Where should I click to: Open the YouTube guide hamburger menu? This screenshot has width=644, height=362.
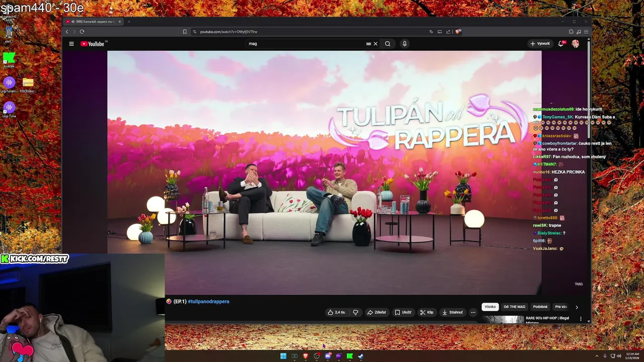coord(71,44)
